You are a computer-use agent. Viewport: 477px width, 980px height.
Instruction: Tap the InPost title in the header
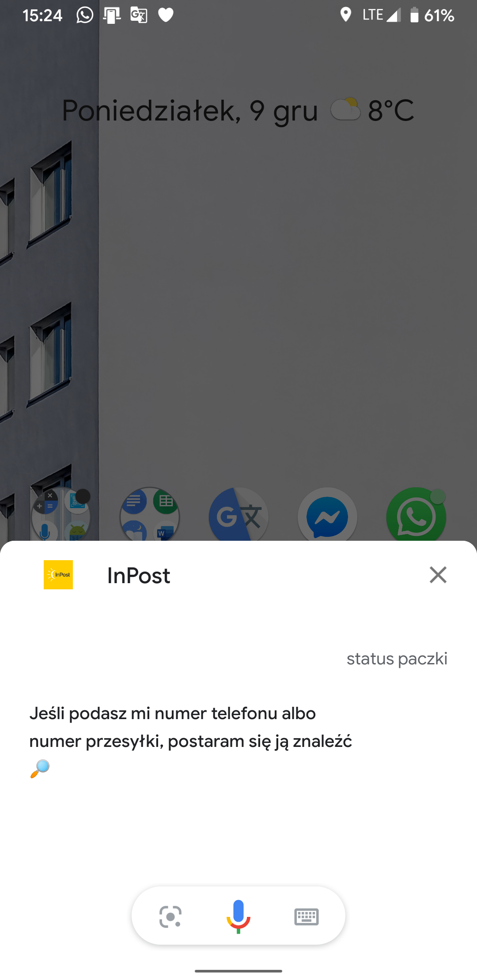(139, 575)
